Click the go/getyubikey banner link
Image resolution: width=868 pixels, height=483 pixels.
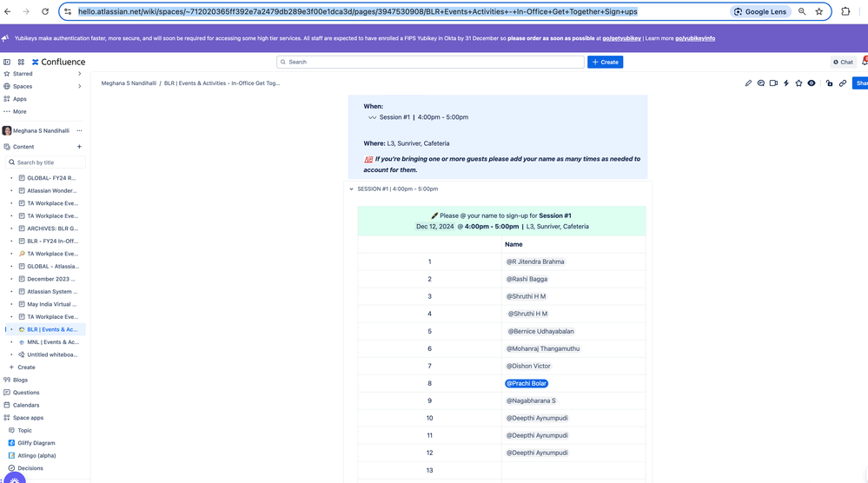pos(621,39)
